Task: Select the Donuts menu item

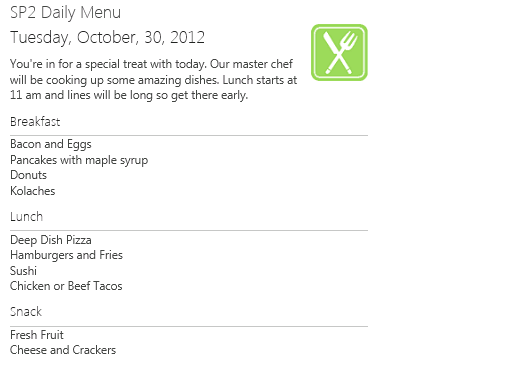Action: 28,175
